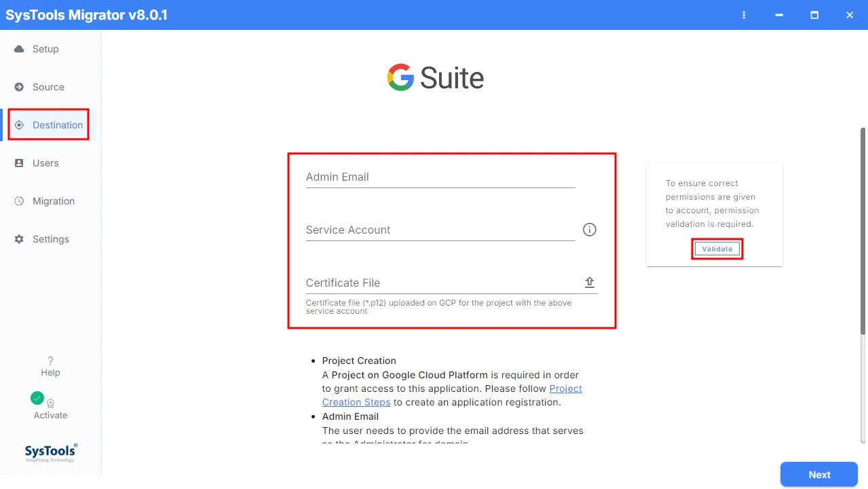Maximize the SysTools Migrator window
The image size is (868, 489).
point(814,15)
